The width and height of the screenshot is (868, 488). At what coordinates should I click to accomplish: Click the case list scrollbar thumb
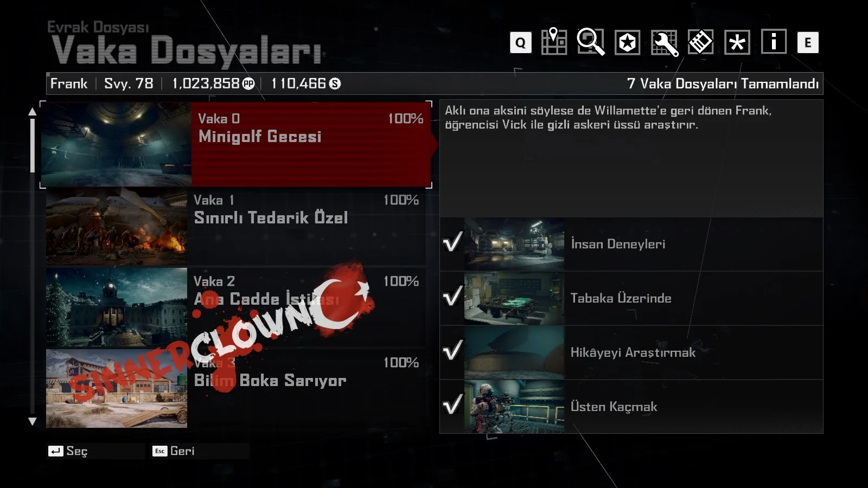pos(33,145)
